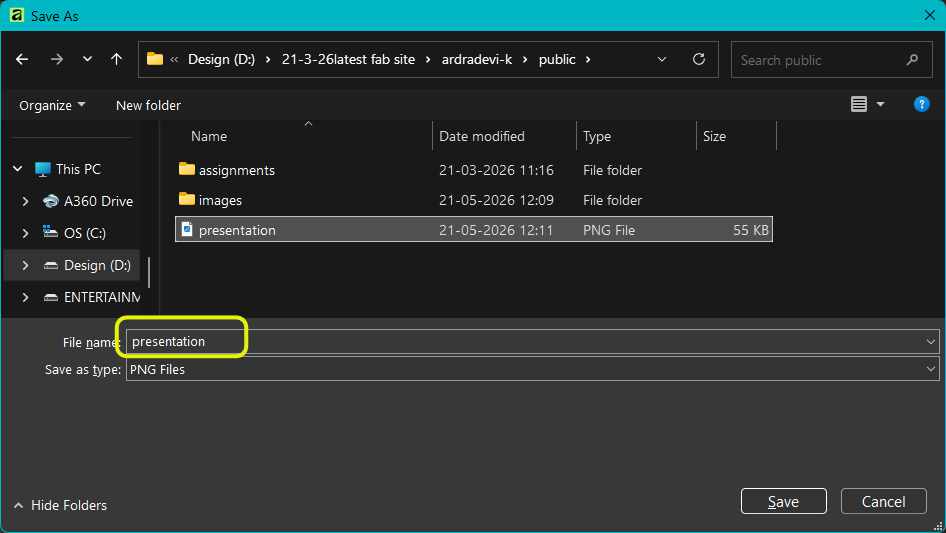Change view with the view icon
The image size is (946, 533).
859,104
